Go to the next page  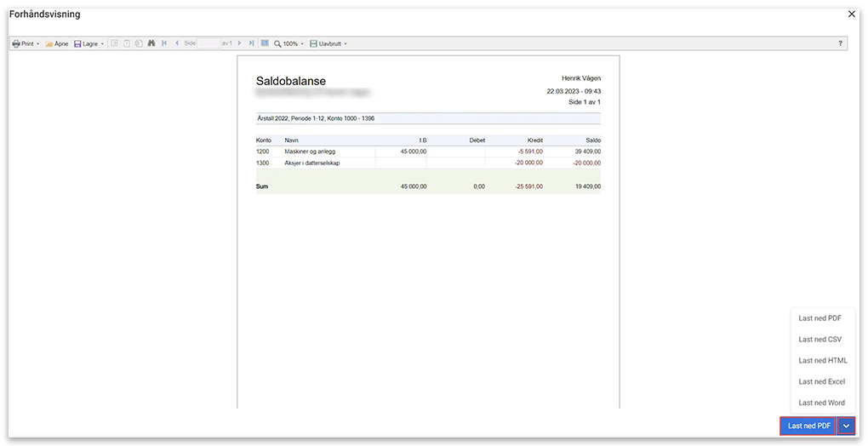click(x=240, y=43)
